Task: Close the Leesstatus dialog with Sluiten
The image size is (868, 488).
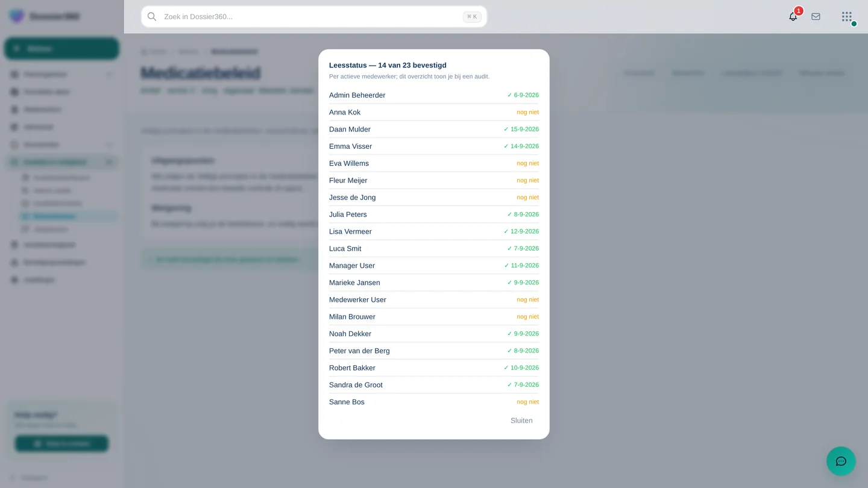Action: (521, 421)
